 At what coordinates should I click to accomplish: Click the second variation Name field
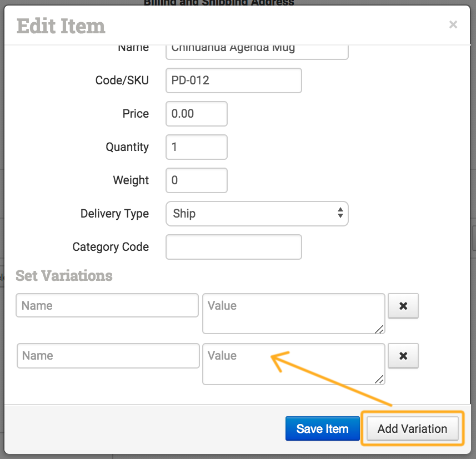coord(108,356)
